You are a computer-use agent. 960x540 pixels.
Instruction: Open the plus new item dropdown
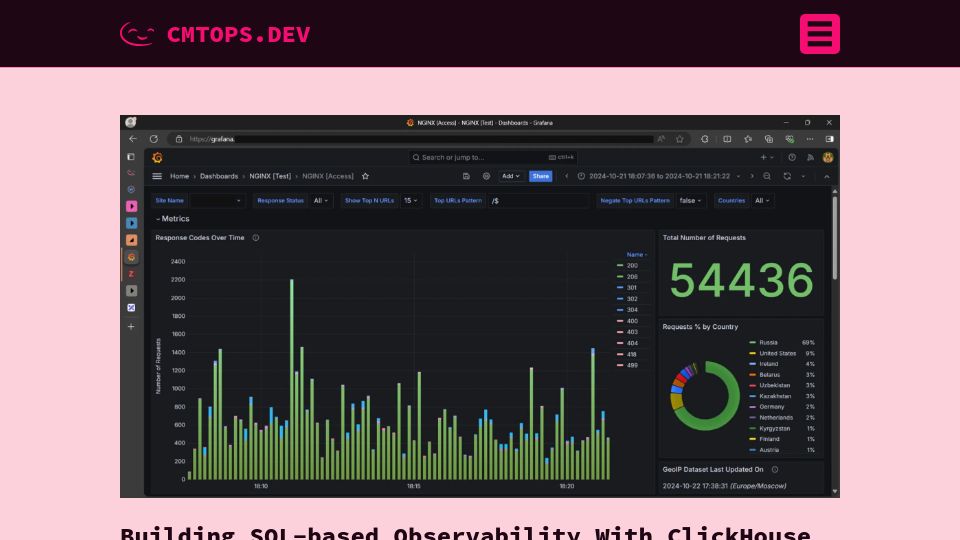(767, 157)
